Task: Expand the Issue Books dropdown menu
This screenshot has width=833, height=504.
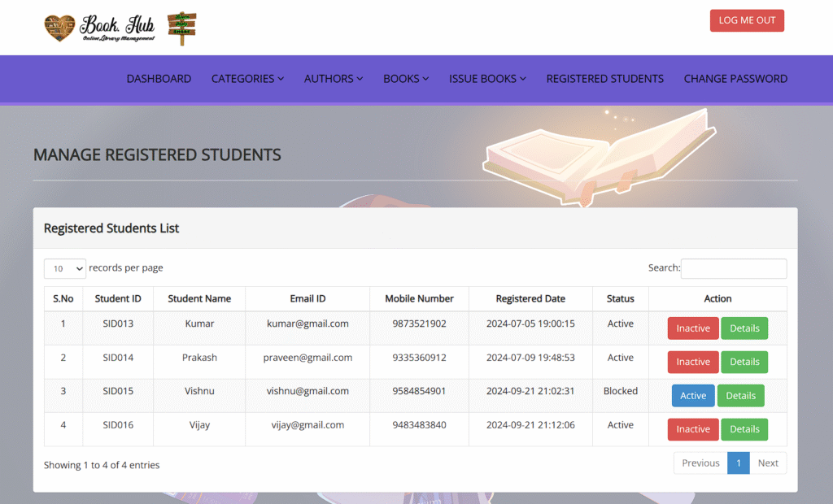Action: coord(488,79)
